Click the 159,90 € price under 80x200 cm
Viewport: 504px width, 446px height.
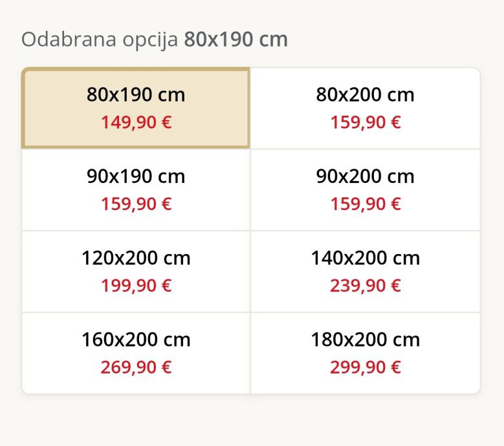pos(366,122)
